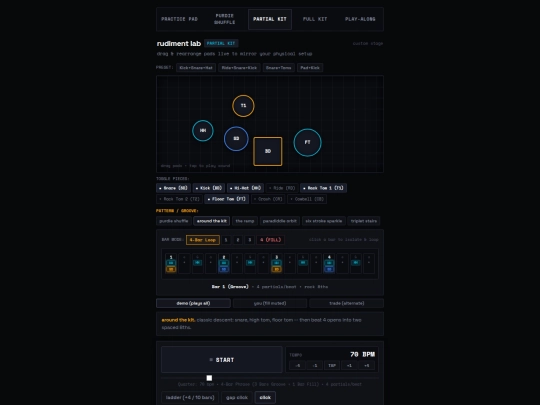Choose the paradiddle orbit pattern
This screenshot has height=405, width=540.
[x=280, y=221]
